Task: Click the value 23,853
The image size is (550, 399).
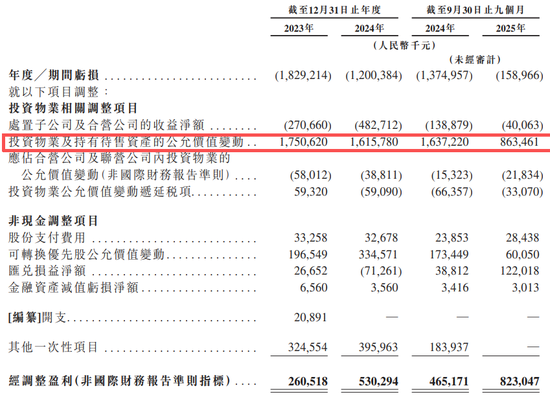Action: tap(452, 238)
